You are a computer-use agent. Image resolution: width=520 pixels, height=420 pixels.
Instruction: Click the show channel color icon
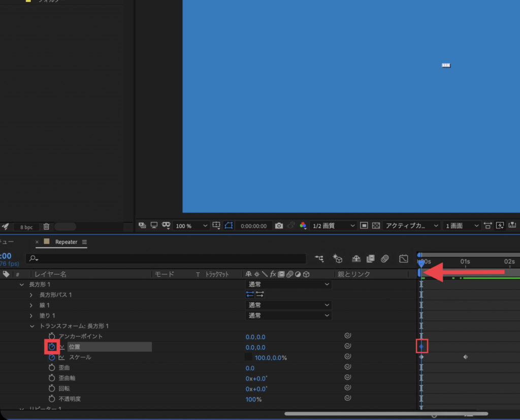[303, 226]
